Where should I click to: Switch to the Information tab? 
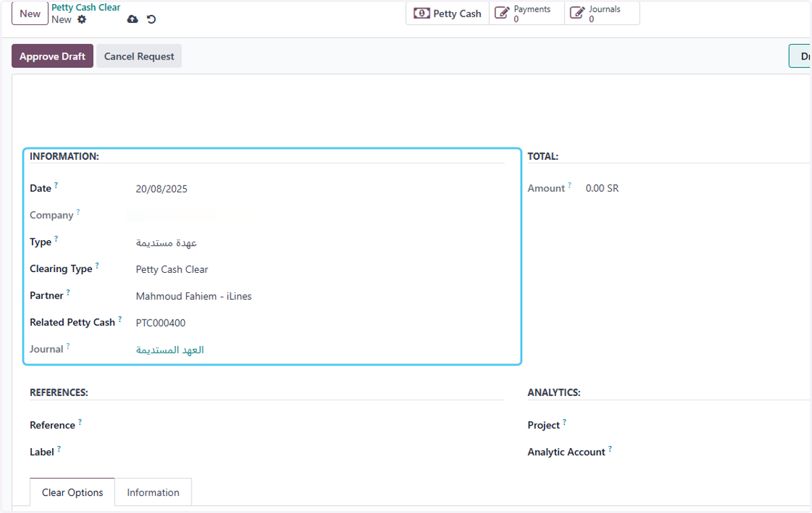click(x=153, y=492)
